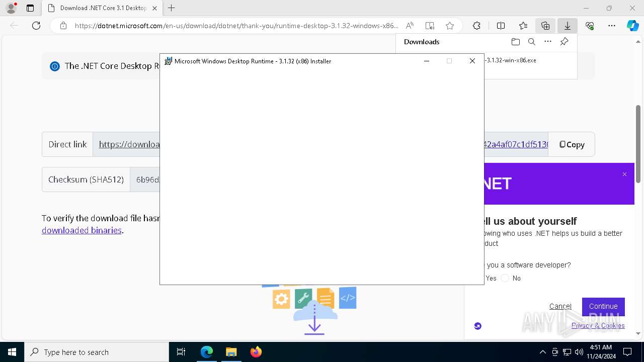
Task: Open the Edge profile icon
Action: [11, 8]
